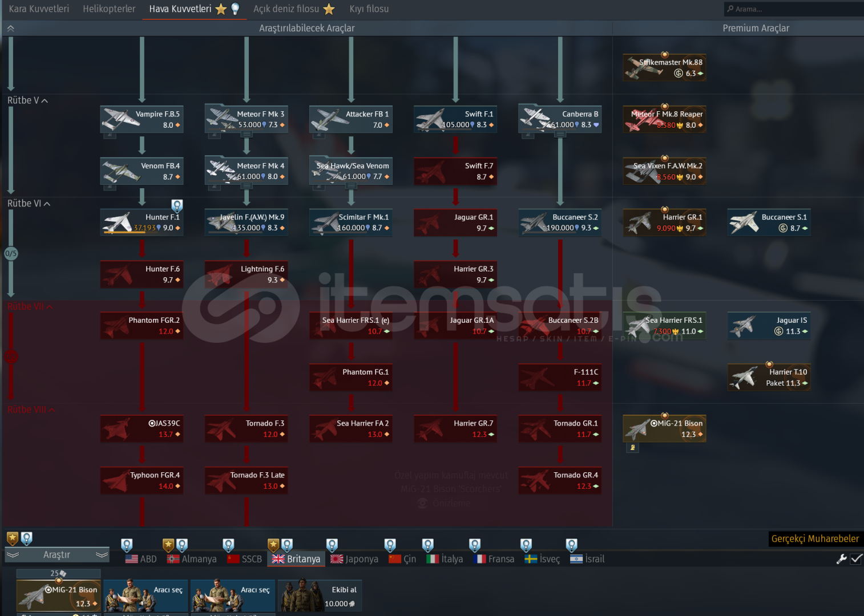Click the research bulb above SSCB
The image size is (864, 616).
(228, 545)
